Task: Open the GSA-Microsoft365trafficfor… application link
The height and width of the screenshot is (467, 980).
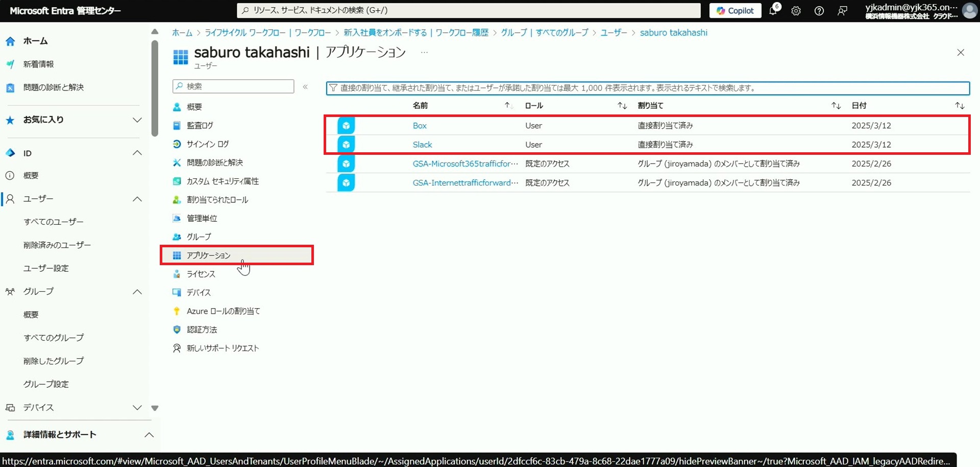Action: coord(465,164)
